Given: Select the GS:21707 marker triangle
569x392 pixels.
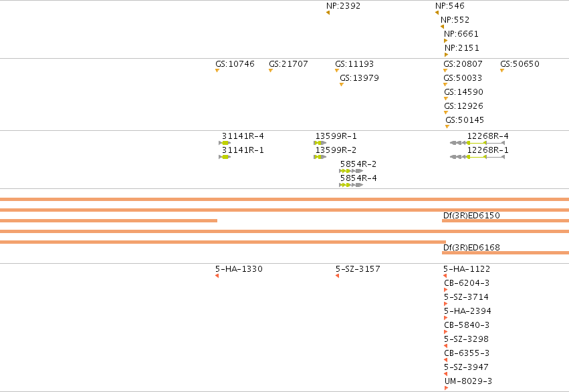Looking at the screenshot, I should (271, 71).
